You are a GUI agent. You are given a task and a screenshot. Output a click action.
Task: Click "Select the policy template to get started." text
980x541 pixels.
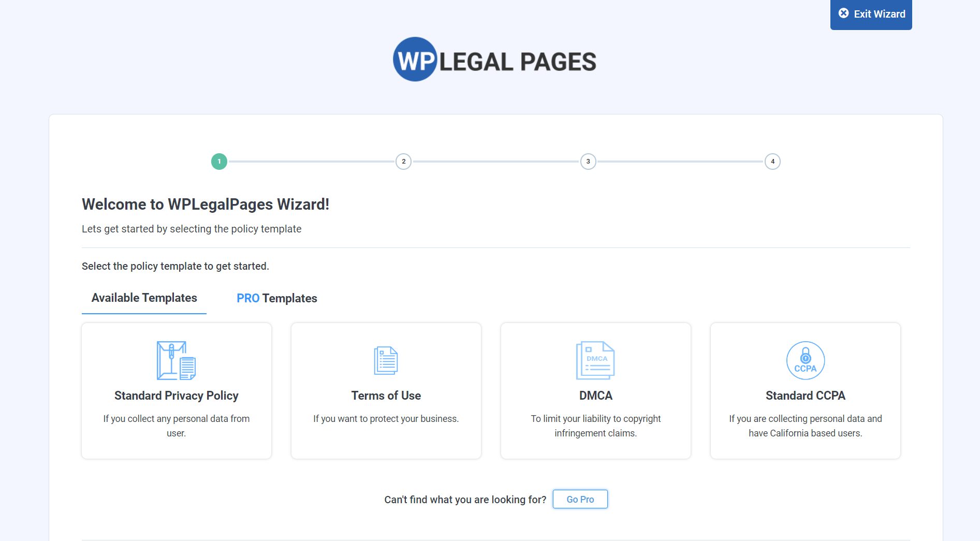[175, 266]
